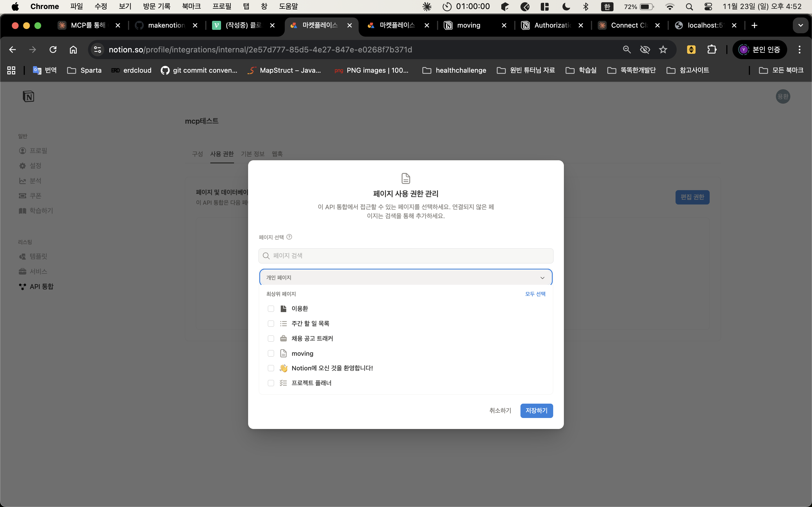812x507 pixels.
Task: Bookmark this page with star icon
Action: [x=663, y=50]
